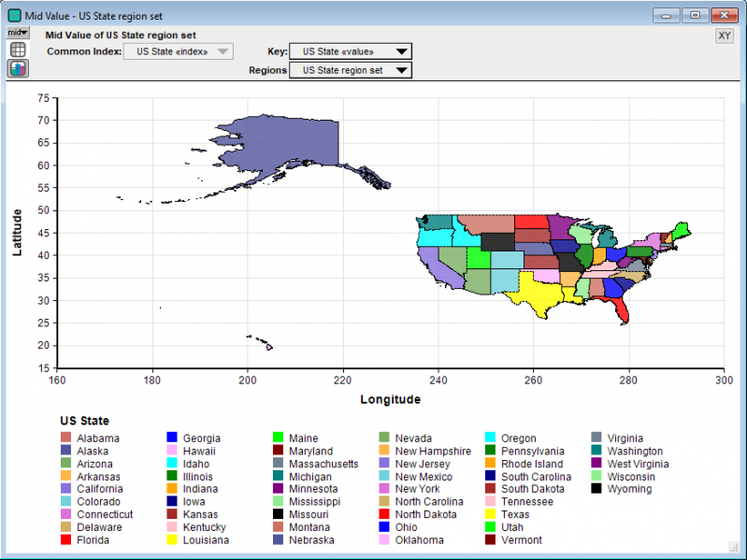Click the 45 latitude axis tick label
747x560 pixels.
click(x=43, y=233)
